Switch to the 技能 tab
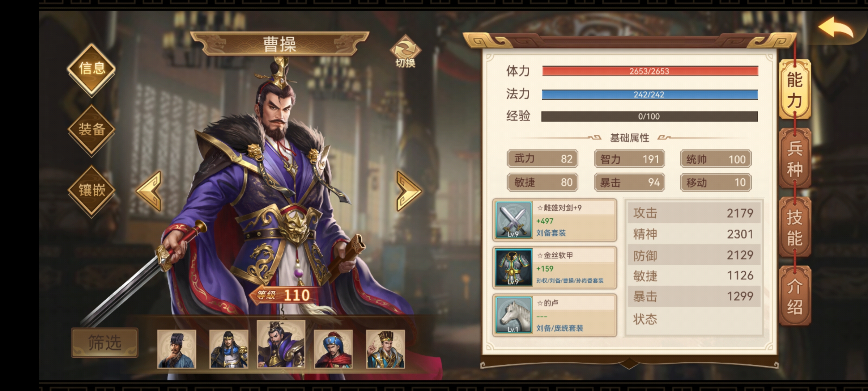 (x=795, y=227)
